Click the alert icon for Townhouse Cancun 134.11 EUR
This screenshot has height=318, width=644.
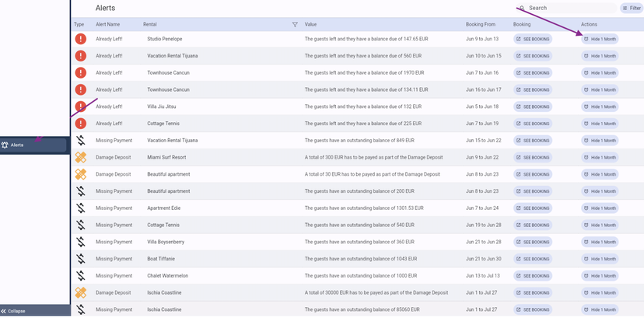(81, 89)
